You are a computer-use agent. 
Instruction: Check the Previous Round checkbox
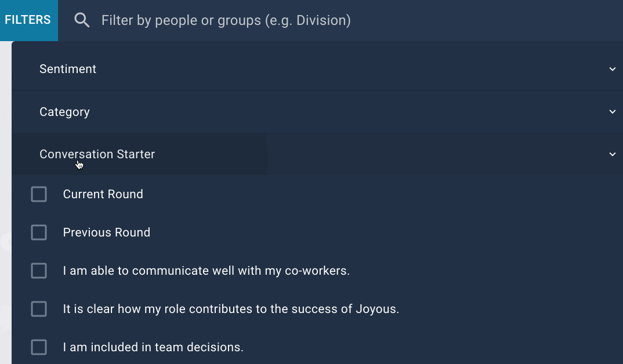(39, 232)
